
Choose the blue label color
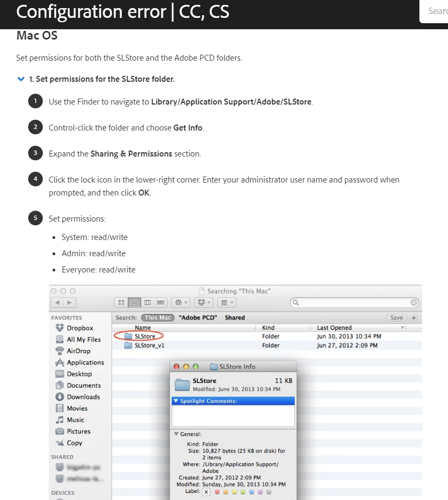pyautogui.click(x=251, y=492)
